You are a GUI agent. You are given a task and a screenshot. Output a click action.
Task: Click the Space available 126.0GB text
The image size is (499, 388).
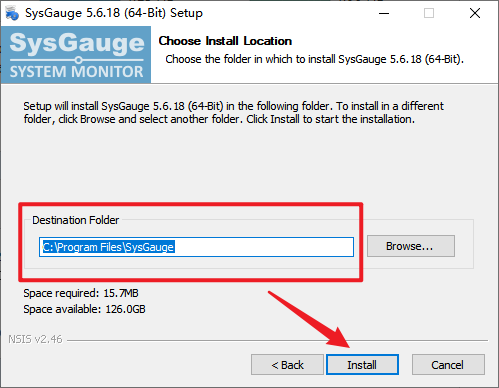(x=84, y=309)
